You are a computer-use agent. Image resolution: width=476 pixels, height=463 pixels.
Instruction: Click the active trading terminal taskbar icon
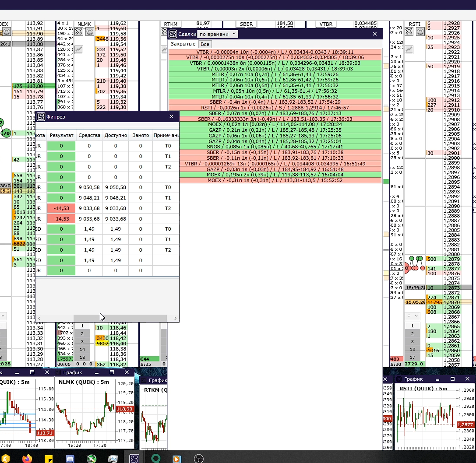tap(134, 459)
